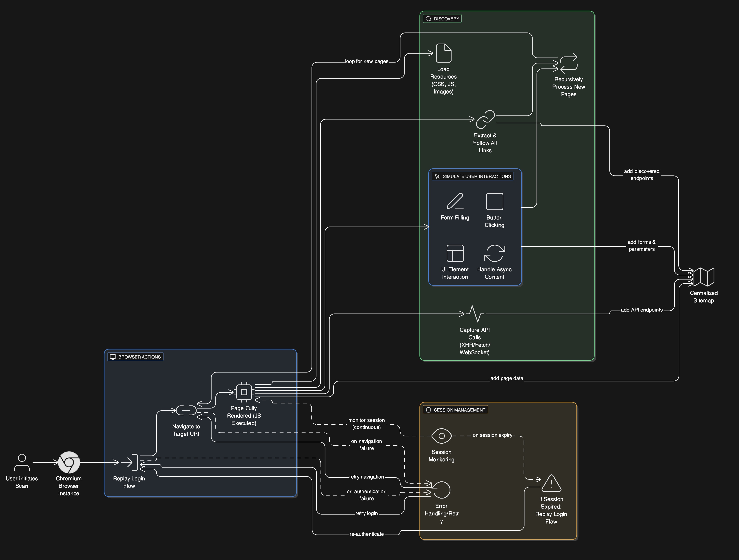
Task: Click the 'UI Element Interaction' caption
Action: click(455, 273)
